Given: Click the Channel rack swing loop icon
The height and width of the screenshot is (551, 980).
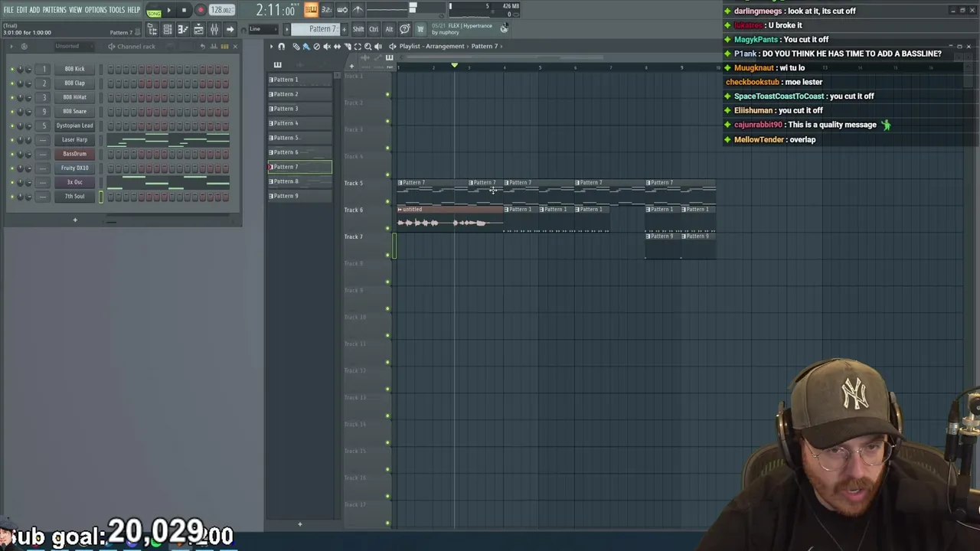Looking at the screenshot, I should [24, 46].
